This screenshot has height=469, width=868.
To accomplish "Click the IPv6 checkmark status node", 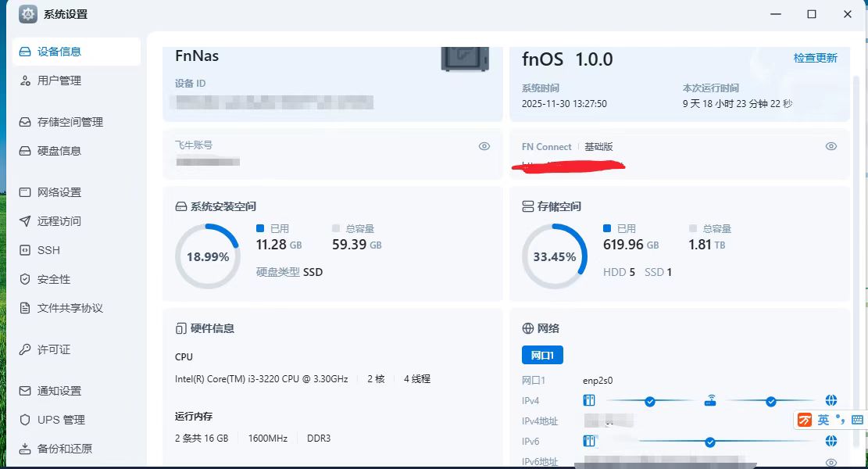I will click(710, 442).
